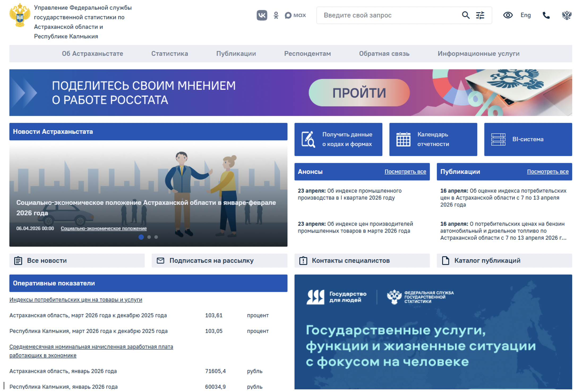The image size is (574, 392).
Task: Expand the Публикации navigation menu
Action: click(x=236, y=54)
